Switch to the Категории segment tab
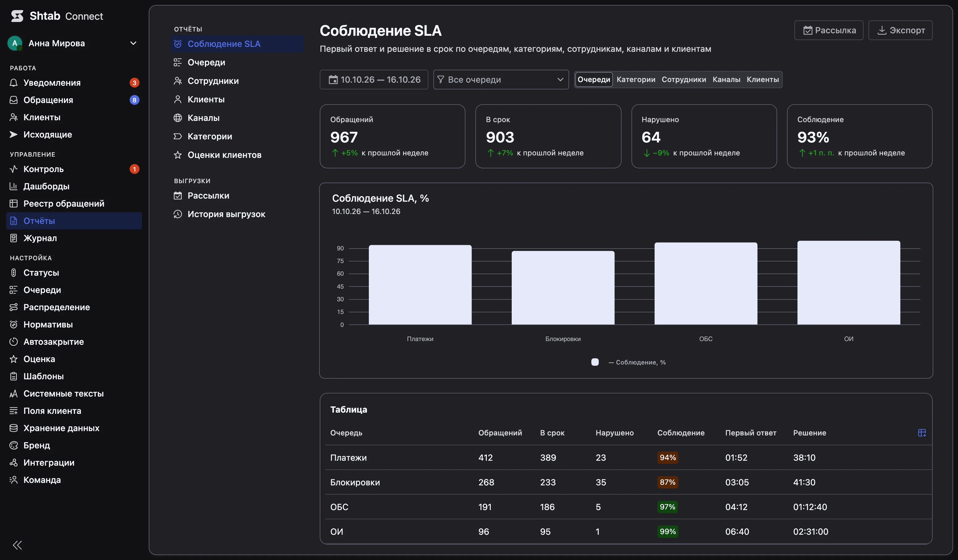 [635, 79]
